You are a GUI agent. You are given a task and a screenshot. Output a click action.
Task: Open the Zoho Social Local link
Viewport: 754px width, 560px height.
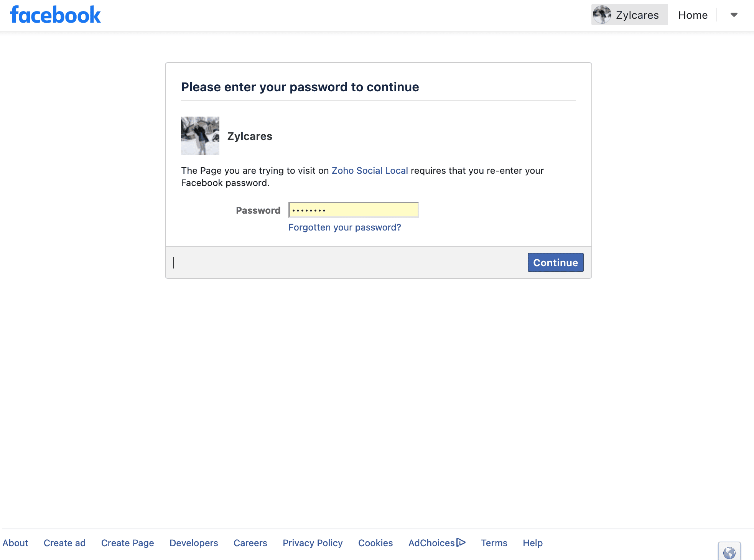(369, 171)
